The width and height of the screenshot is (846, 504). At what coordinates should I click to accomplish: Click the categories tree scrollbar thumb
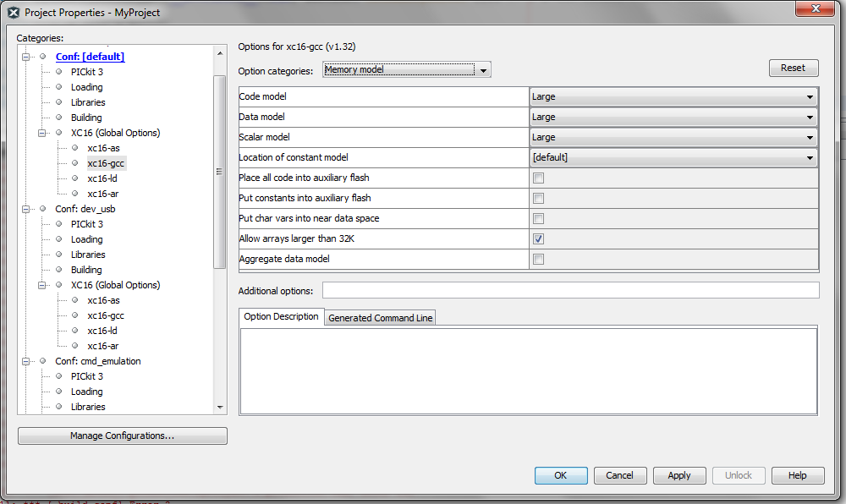tap(220, 172)
